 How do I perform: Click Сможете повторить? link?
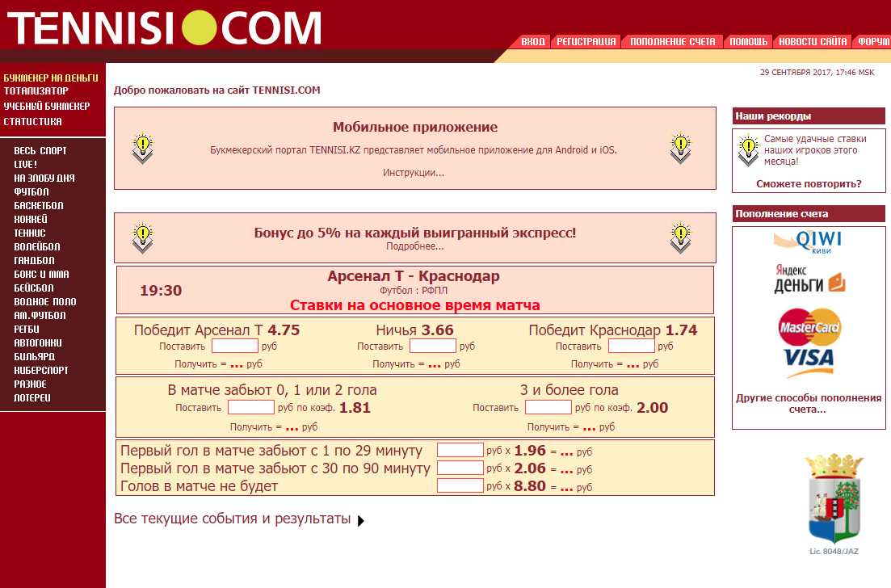(809, 184)
